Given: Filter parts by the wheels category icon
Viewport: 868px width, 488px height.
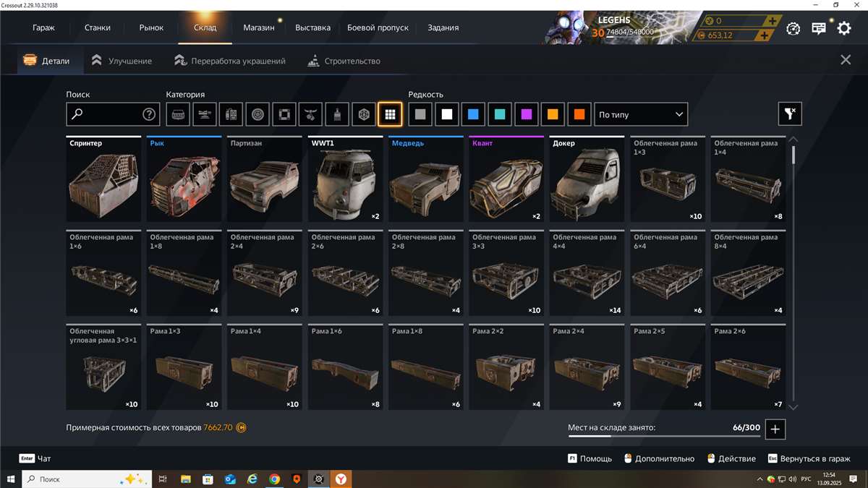Looking at the screenshot, I should click(x=259, y=114).
